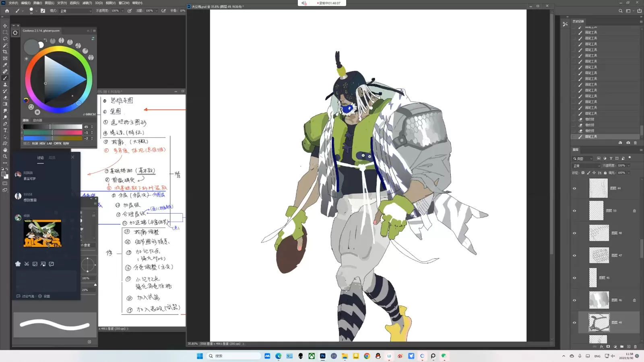
Task: Open the brush mode 正常 dropdown
Action: [76, 11]
